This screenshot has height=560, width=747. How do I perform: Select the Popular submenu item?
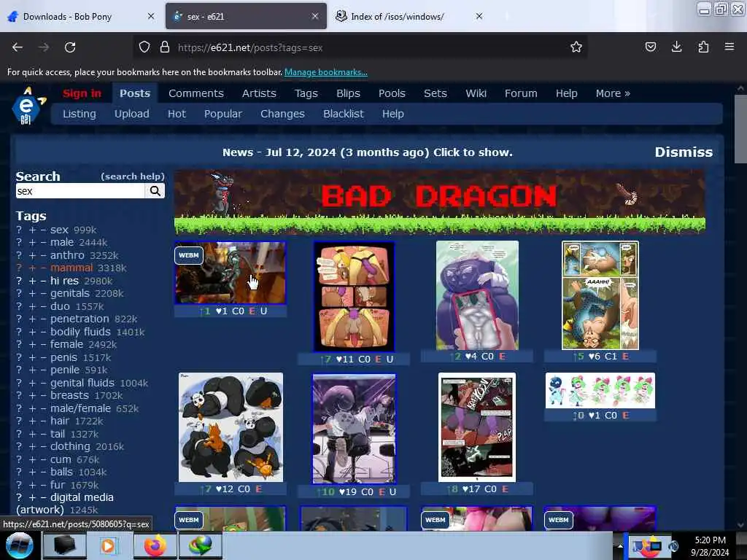(223, 114)
